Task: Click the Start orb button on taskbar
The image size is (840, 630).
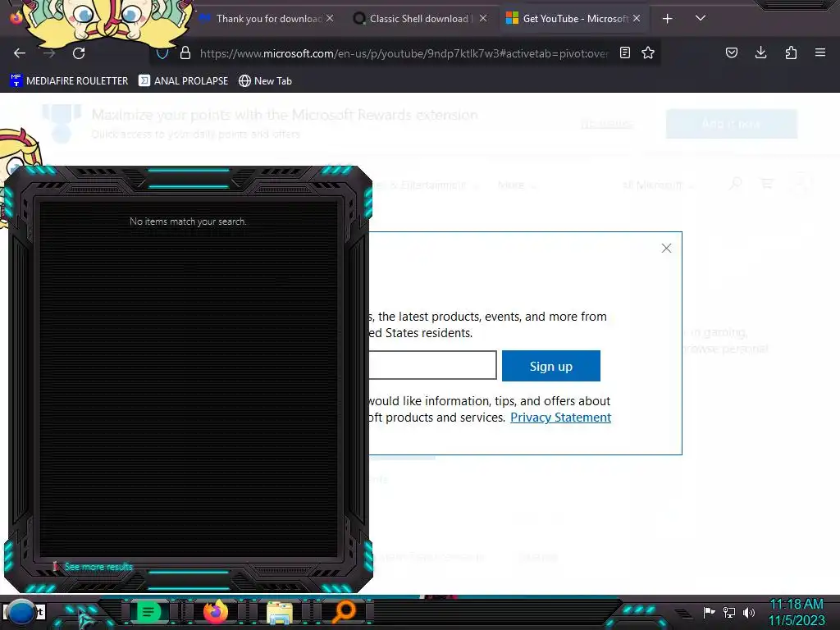Action: pyautogui.click(x=21, y=612)
